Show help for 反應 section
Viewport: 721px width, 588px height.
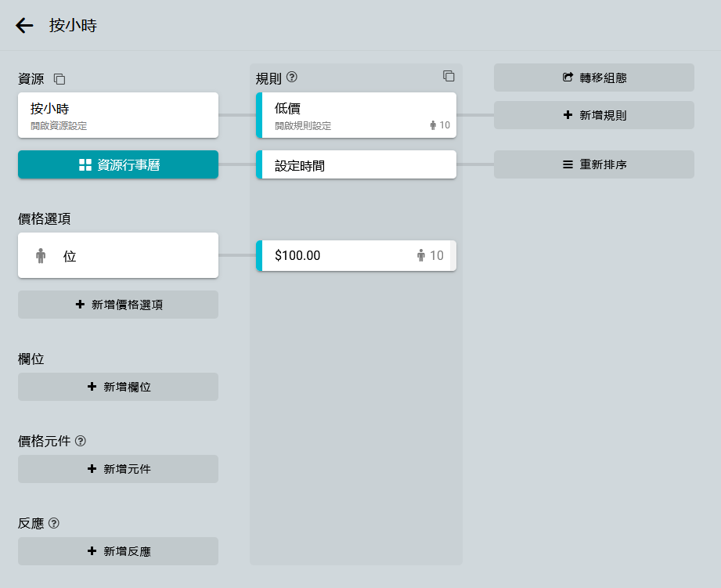(x=54, y=523)
